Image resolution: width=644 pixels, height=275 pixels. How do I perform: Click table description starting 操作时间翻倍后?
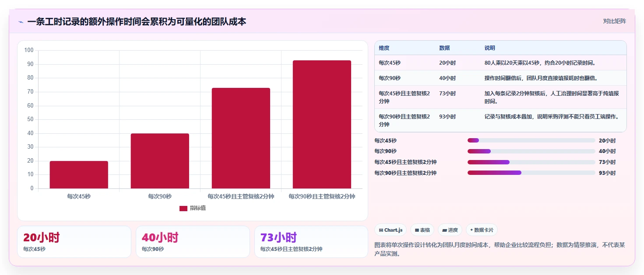click(541, 78)
